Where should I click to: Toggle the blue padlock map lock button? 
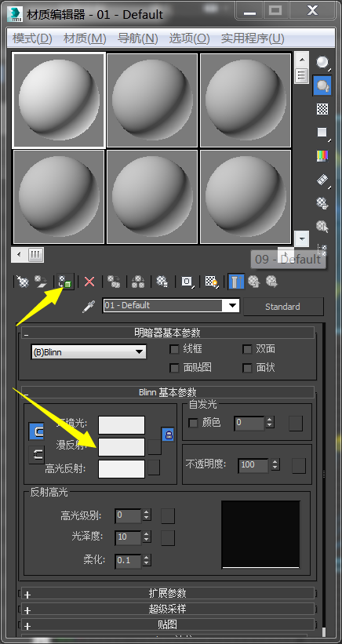click(x=168, y=434)
